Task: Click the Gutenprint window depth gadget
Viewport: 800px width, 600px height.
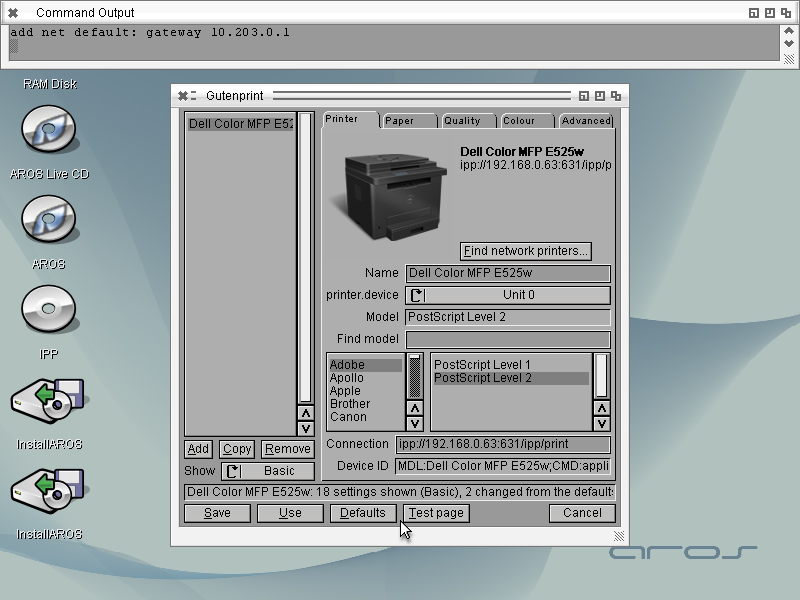Action: pyautogui.click(x=616, y=96)
